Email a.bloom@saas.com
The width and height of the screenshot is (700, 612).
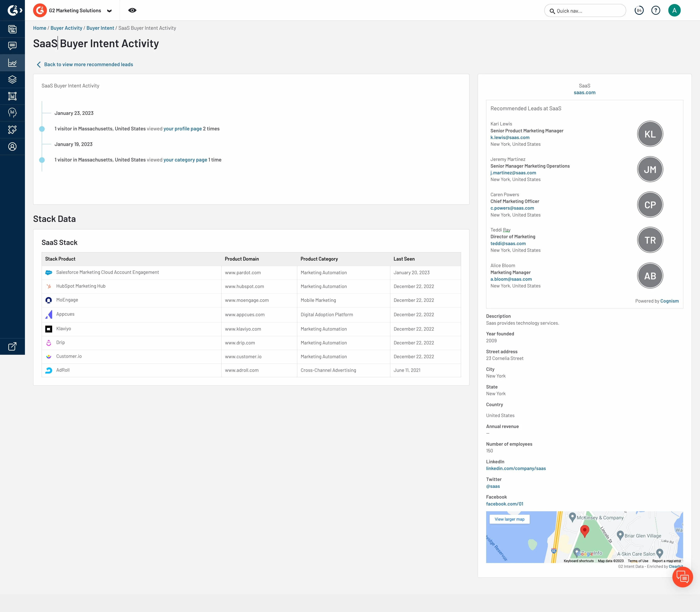click(x=511, y=279)
